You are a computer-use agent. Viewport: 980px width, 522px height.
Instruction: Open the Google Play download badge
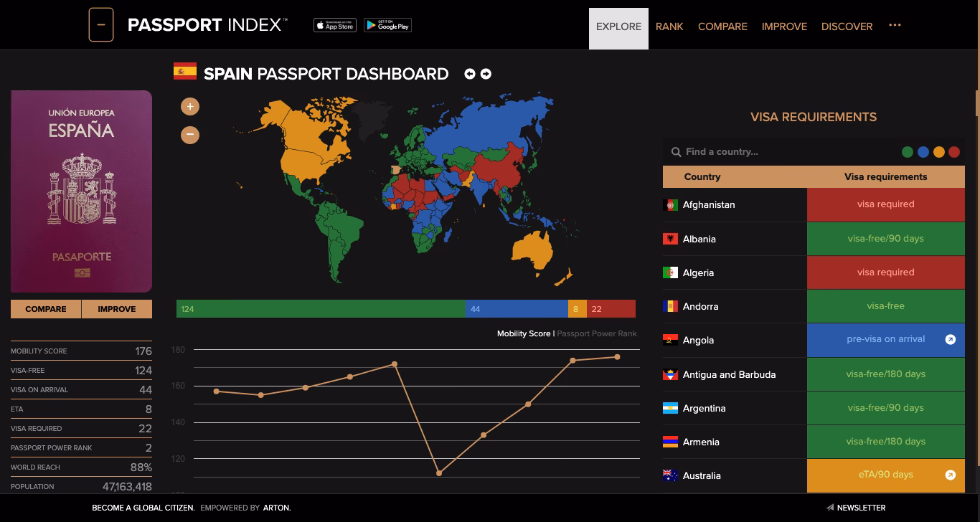(387, 25)
